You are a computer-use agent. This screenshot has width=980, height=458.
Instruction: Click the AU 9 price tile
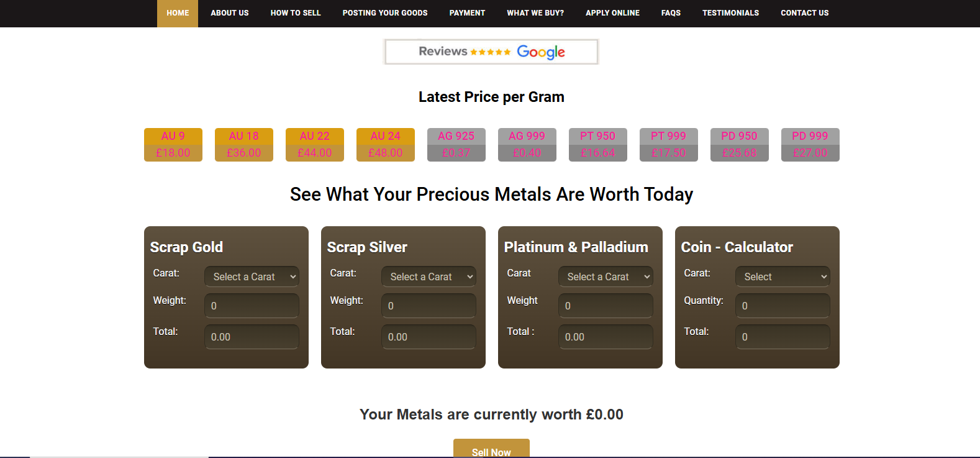(173, 145)
